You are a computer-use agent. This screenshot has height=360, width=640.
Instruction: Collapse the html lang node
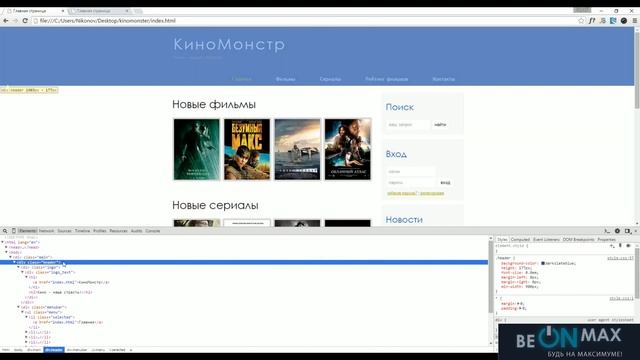click(x=2, y=242)
